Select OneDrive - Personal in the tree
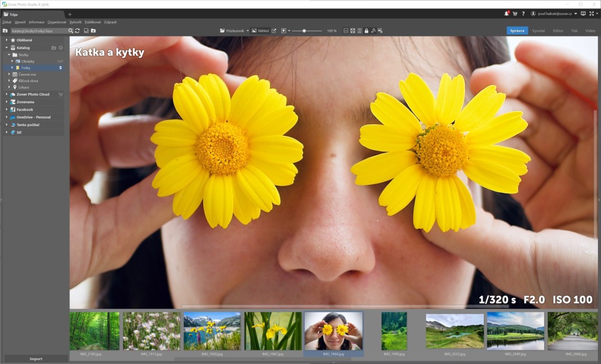601x364 pixels. [x=34, y=117]
